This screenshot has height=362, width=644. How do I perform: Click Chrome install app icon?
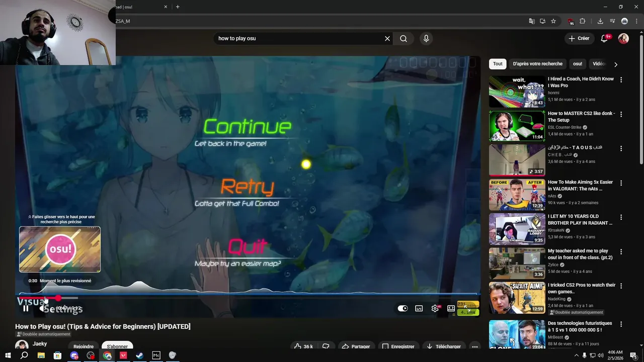[x=542, y=21]
